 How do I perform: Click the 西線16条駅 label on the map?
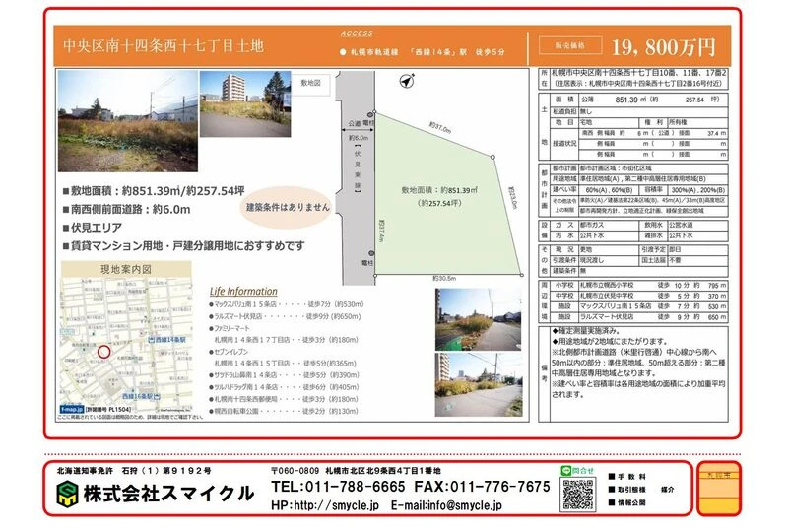(142, 396)
